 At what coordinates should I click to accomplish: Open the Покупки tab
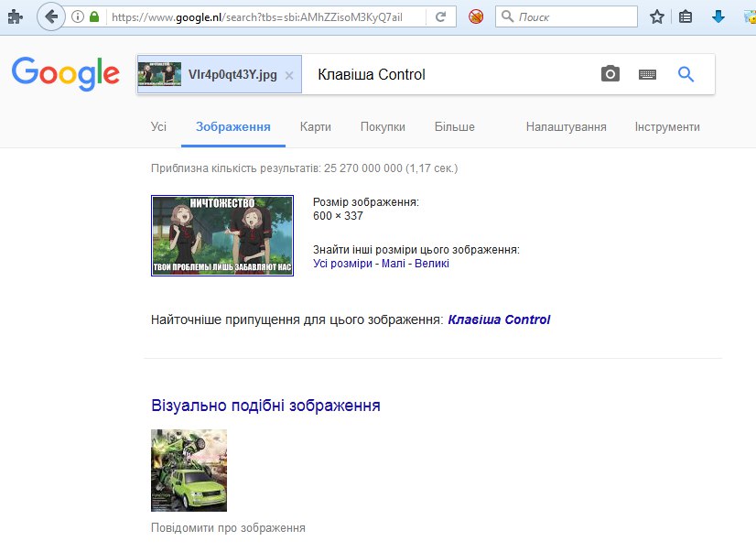coord(383,127)
